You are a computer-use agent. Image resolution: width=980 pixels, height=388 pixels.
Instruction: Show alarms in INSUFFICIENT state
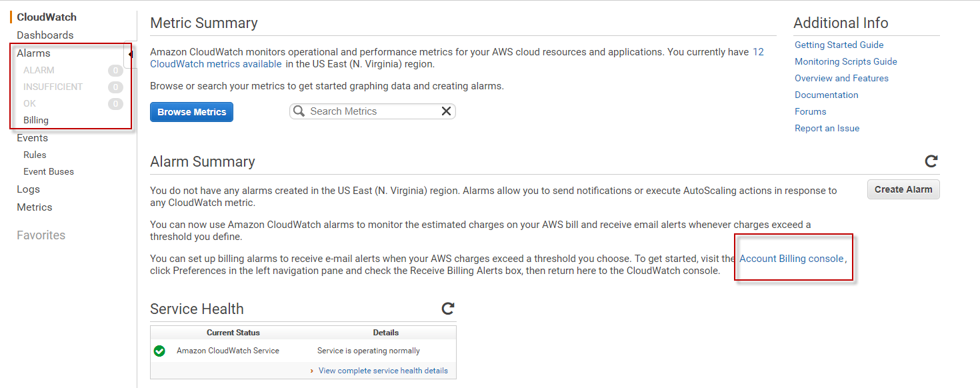pos(53,87)
